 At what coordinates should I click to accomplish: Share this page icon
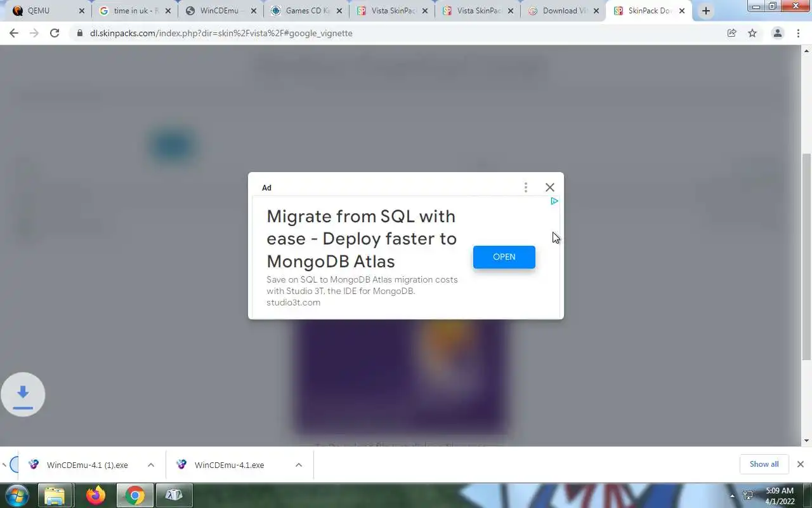731,33
